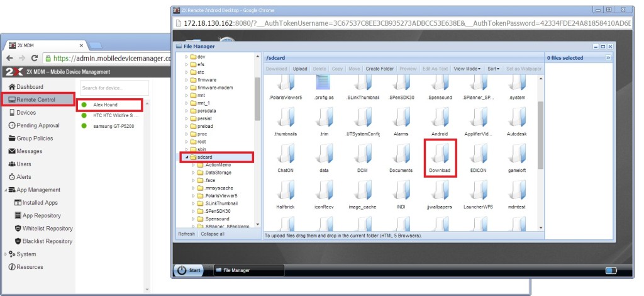This screenshot has width=644, height=296.
Task: Reload the 2X MDM page
Action: click(35, 59)
